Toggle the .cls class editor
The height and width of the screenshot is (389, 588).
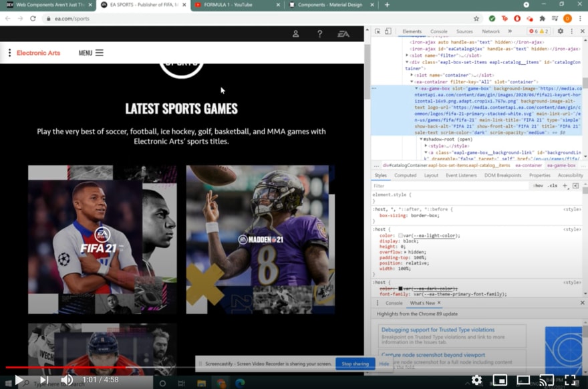tap(552, 186)
